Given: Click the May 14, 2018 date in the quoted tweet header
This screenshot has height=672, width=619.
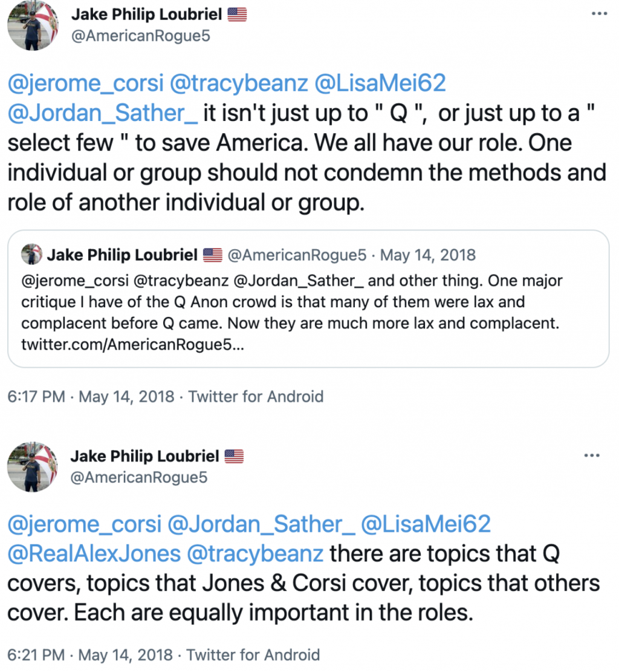Looking at the screenshot, I should tap(427, 255).
